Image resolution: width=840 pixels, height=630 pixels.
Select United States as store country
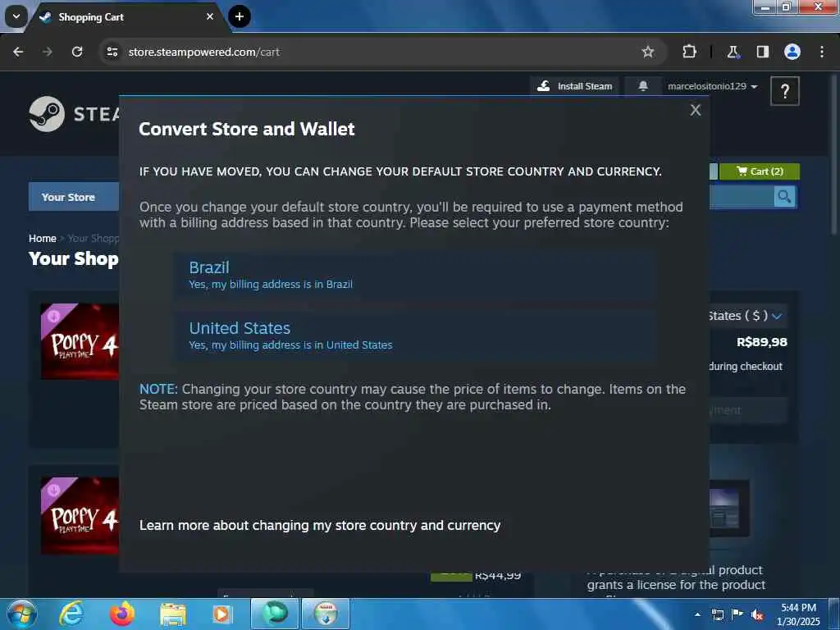tap(415, 336)
